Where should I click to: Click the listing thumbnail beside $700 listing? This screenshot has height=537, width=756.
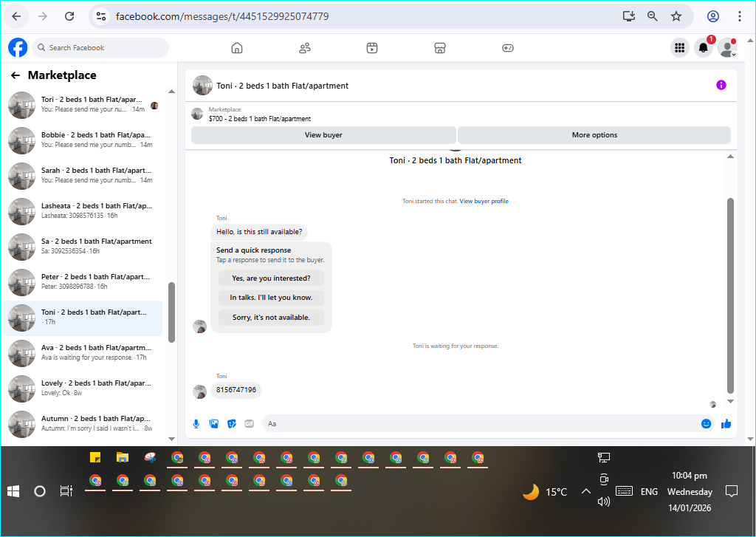point(197,114)
